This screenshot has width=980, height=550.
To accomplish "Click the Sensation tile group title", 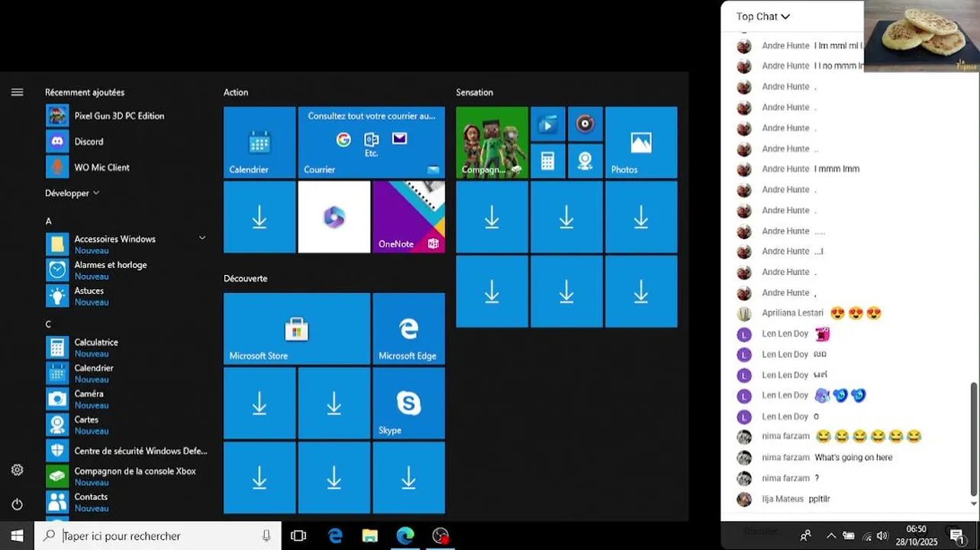I will pos(475,92).
